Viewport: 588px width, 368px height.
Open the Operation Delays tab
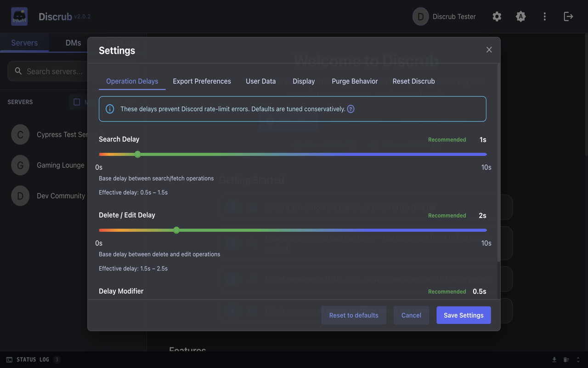(132, 81)
